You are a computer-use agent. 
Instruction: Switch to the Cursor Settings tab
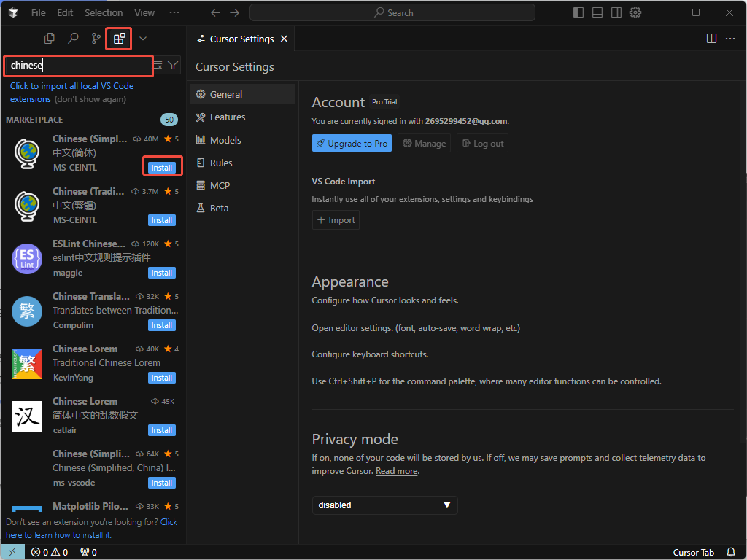241,39
